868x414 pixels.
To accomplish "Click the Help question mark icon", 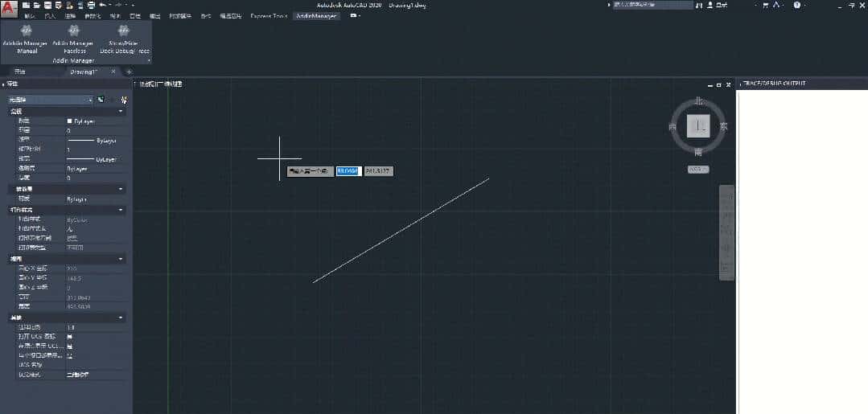I will coord(796,5).
